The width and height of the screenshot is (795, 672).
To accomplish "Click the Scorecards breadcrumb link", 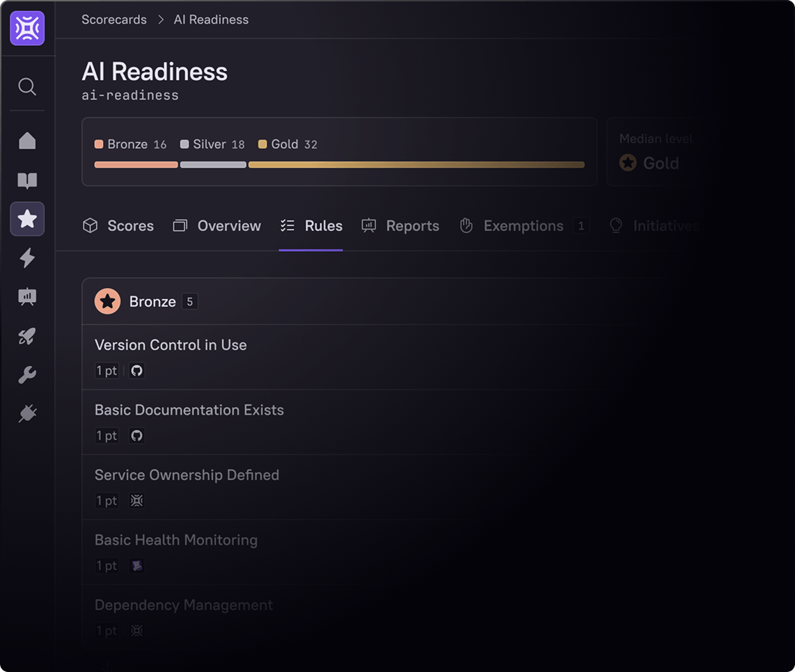I will point(114,19).
